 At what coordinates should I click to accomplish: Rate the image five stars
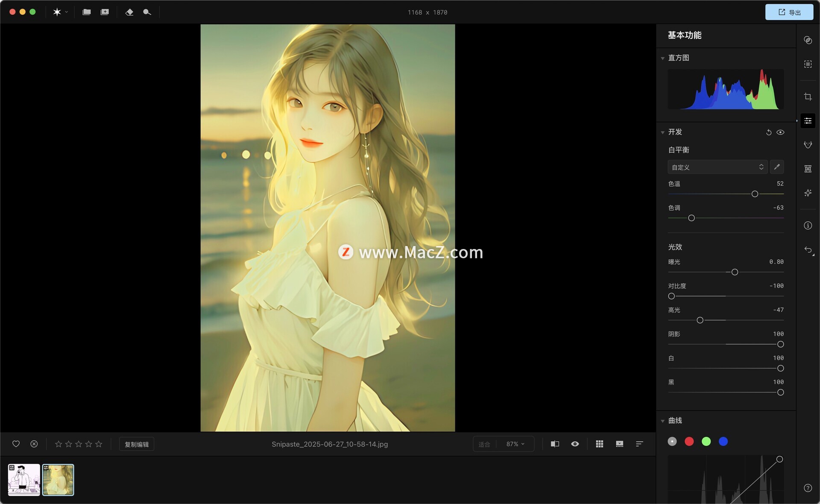tap(99, 444)
